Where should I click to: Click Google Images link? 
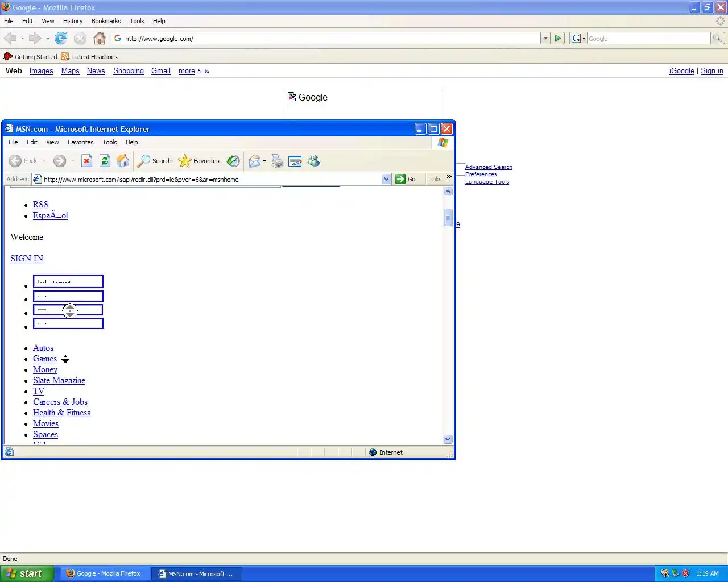click(x=41, y=71)
